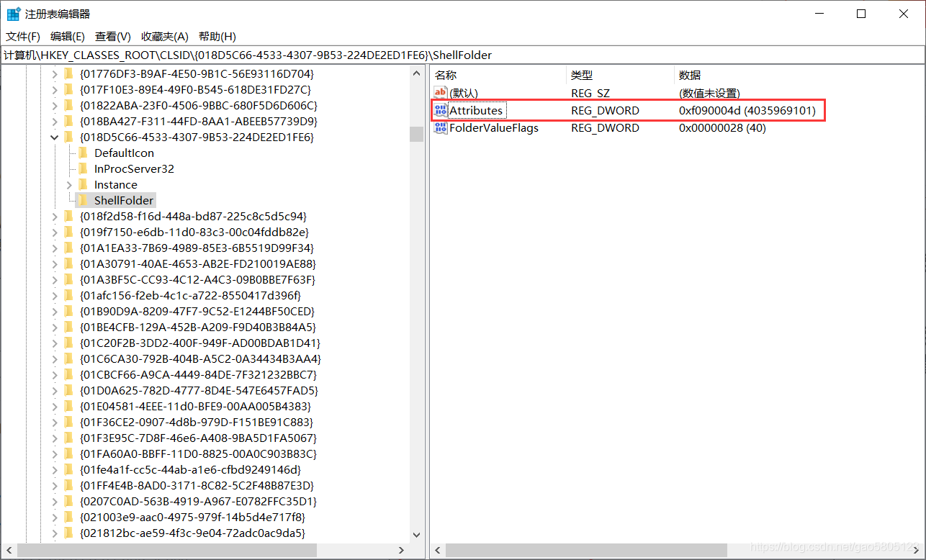Click the tree horizontal scrollbar left arrow

point(9,551)
